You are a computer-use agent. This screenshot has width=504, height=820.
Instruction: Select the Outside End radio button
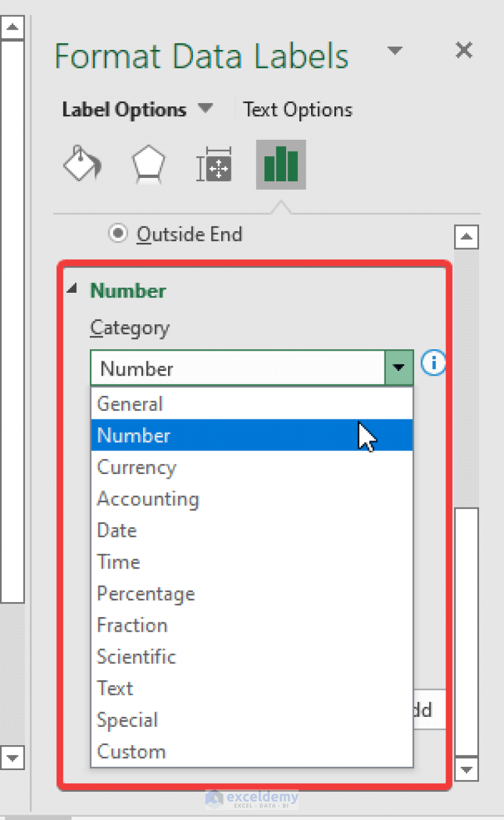pyautogui.click(x=119, y=234)
